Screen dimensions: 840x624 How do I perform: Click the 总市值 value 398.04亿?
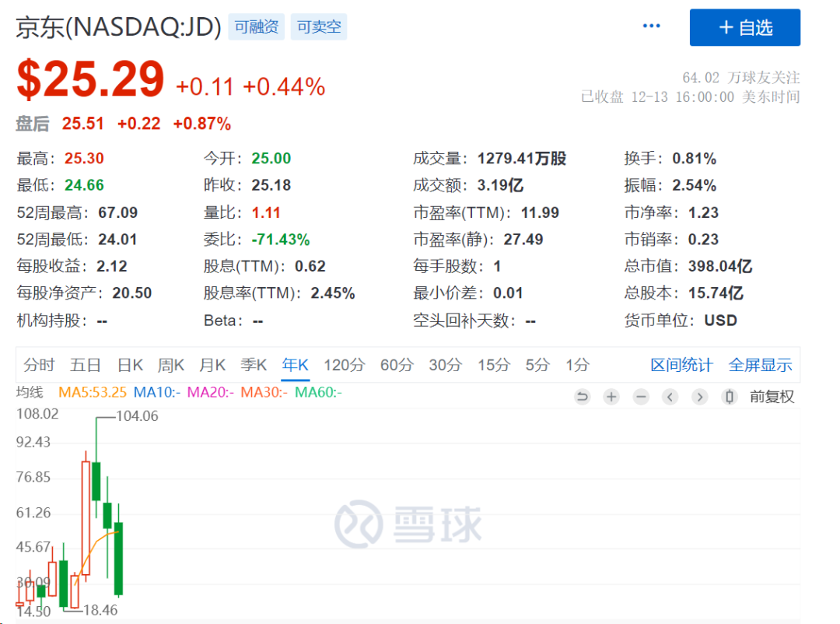(x=720, y=266)
